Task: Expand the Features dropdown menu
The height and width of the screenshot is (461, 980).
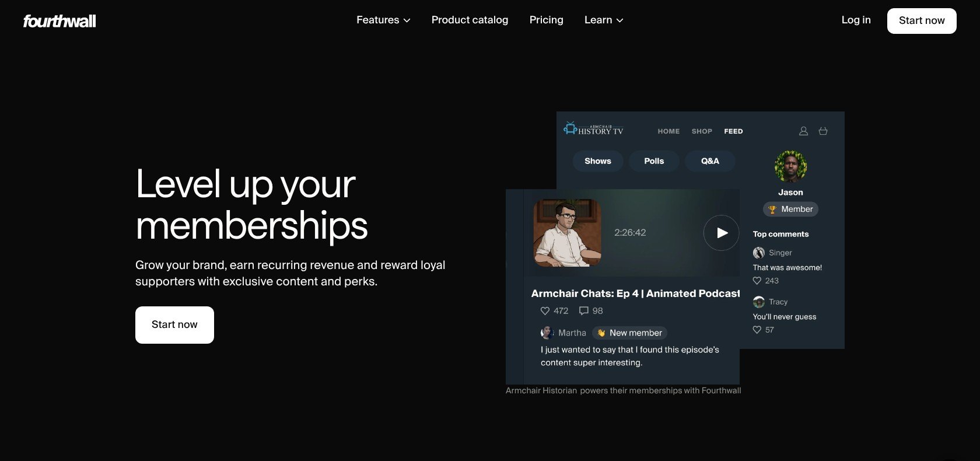Action: point(383,20)
